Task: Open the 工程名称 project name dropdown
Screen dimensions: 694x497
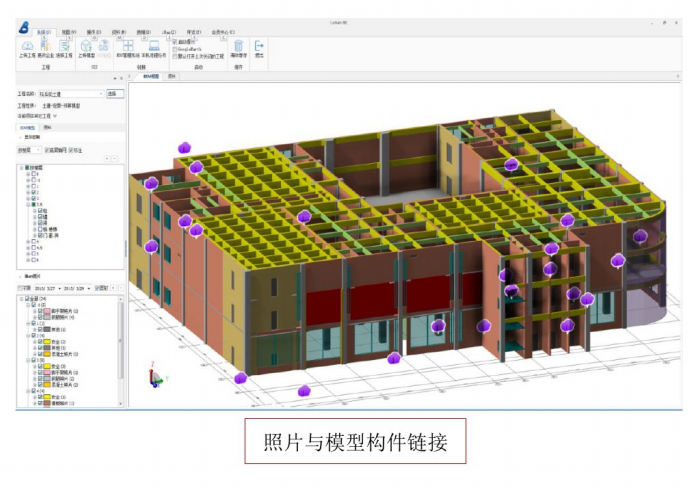Action: coord(100,93)
